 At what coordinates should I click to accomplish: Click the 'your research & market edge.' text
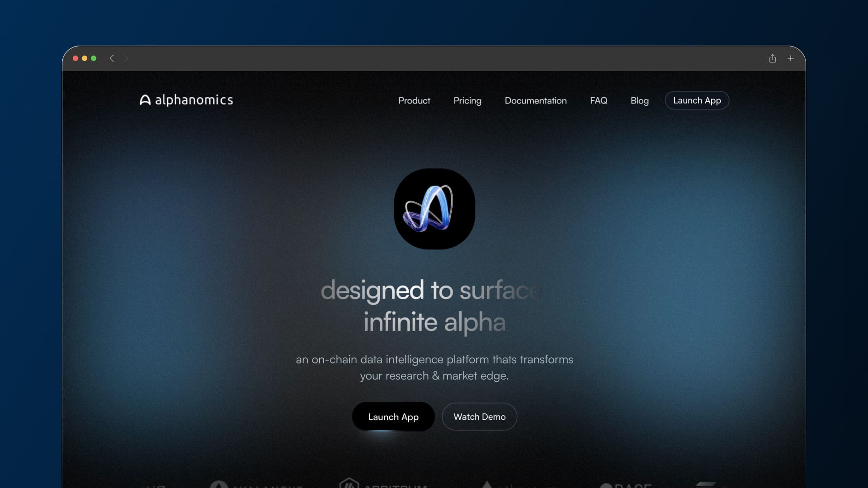point(434,376)
